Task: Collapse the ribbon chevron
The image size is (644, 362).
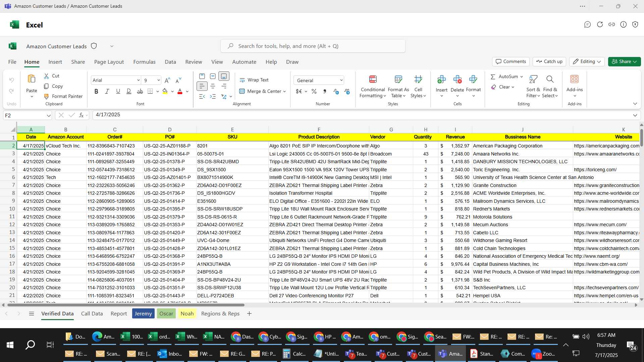Action: pos(635,104)
